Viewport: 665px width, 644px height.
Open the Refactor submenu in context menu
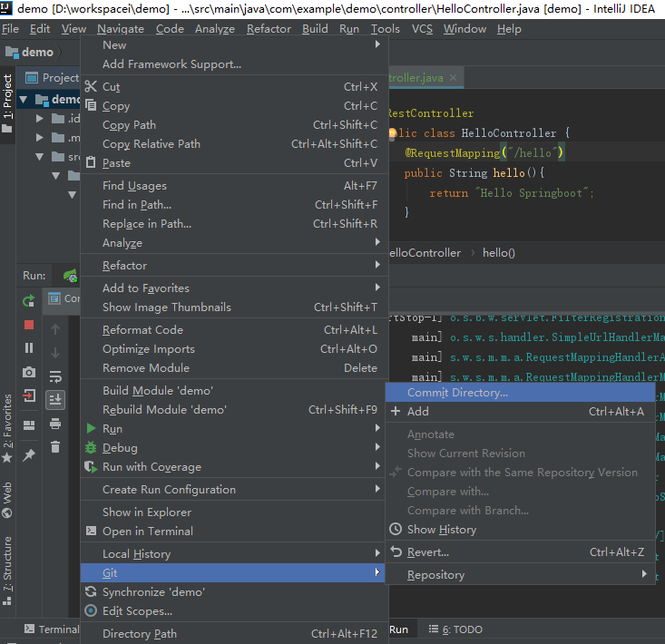pos(235,266)
